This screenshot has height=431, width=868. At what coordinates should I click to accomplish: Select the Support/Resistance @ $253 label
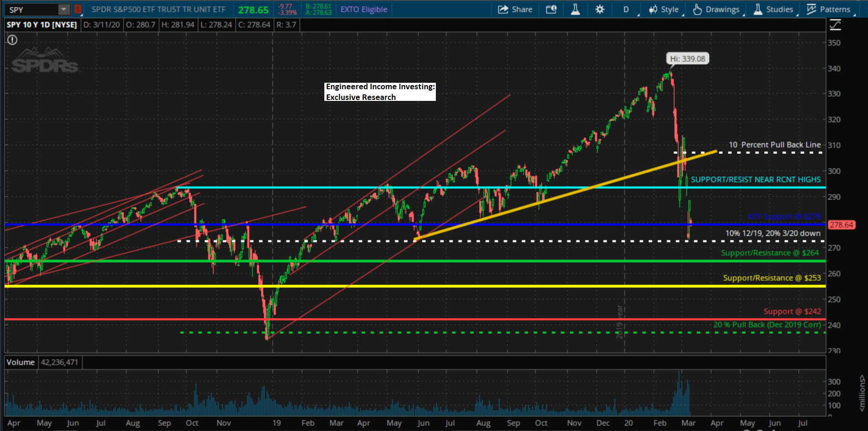(772, 278)
